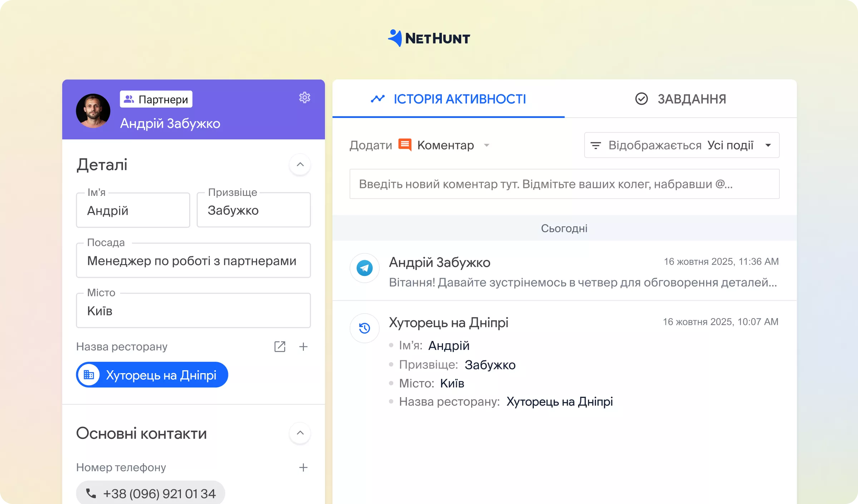Add another restaurant via the plus next to Назва ресторану
Image resolution: width=858 pixels, height=504 pixels.
pos(303,346)
